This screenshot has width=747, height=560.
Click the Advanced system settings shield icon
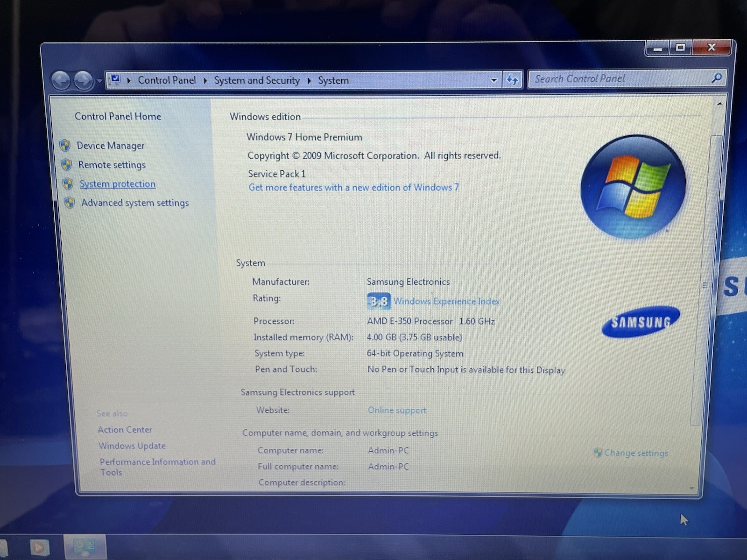pos(70,203)
